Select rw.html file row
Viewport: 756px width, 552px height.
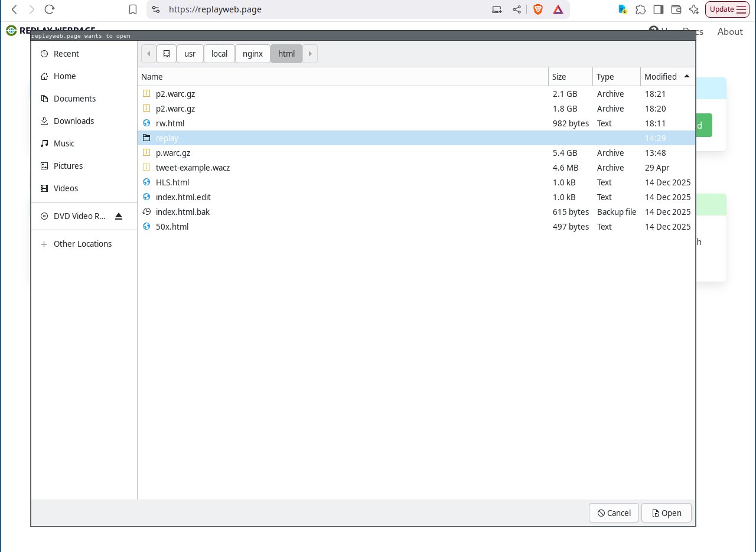416,123
